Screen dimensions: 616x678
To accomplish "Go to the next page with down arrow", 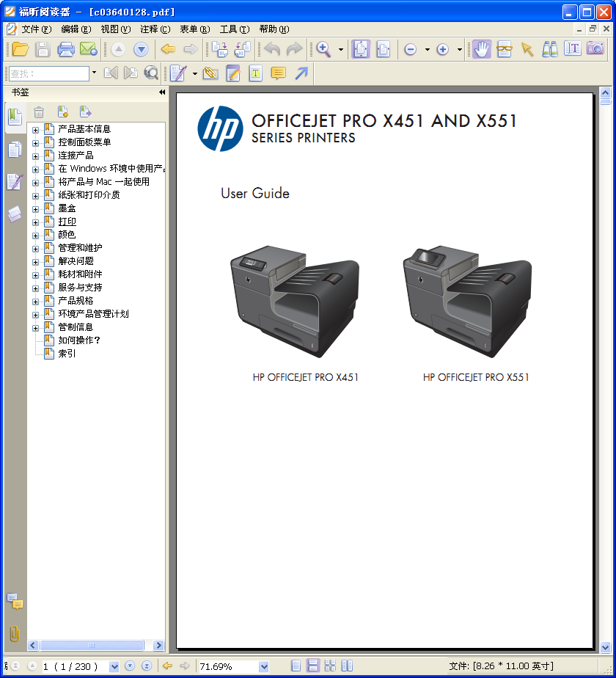I will [141, 49].
